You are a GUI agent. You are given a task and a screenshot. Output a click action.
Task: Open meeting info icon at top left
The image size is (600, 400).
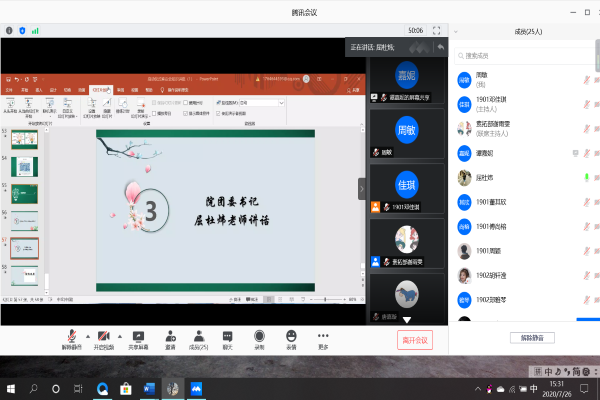click(8, 30)
